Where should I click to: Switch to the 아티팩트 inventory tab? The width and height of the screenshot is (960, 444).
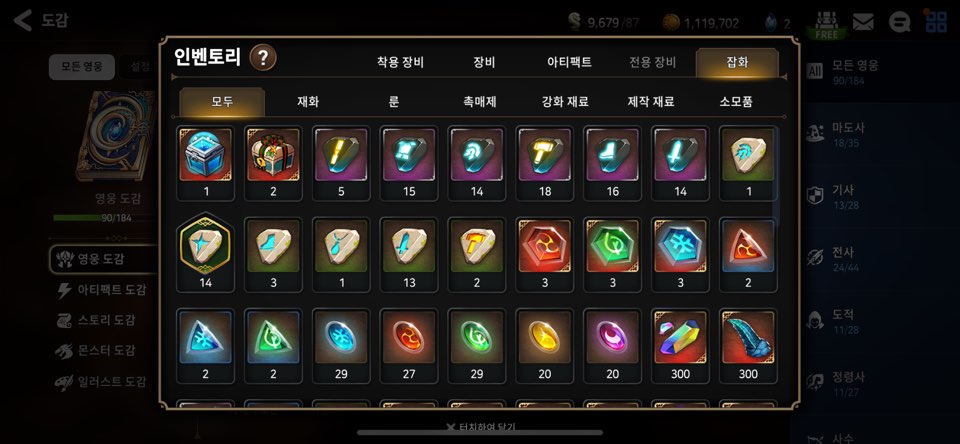(x=569, y=62)
